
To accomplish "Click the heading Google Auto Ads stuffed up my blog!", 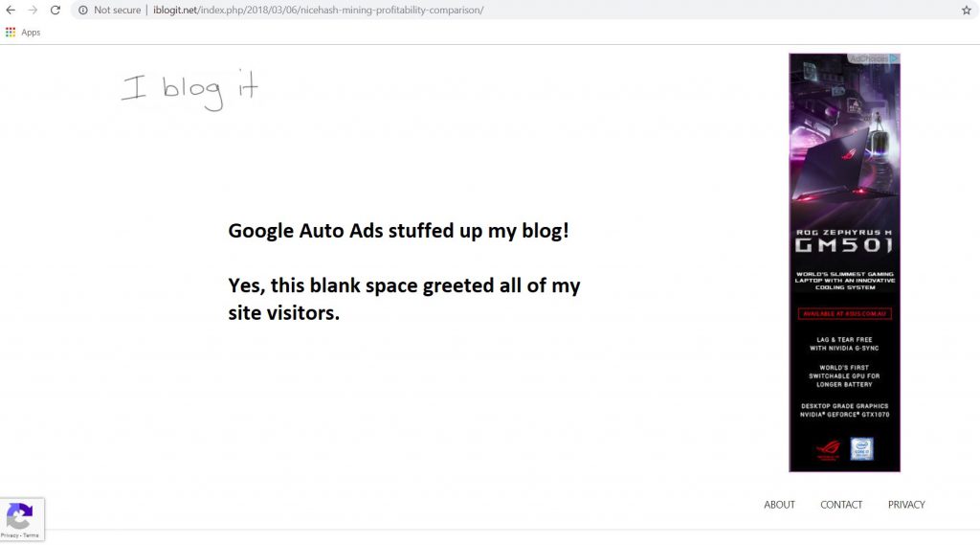I will [399, 231].
